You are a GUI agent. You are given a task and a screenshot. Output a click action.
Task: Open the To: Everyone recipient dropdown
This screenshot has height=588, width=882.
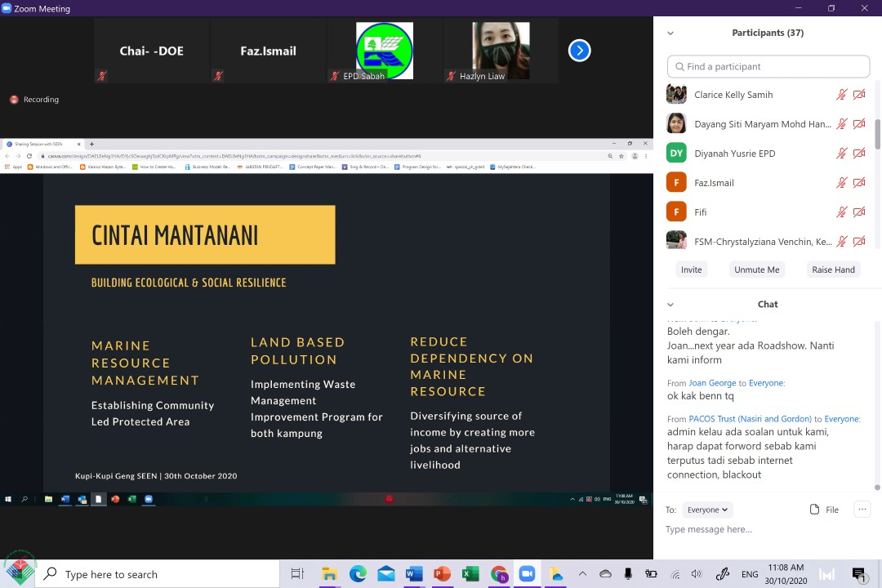click(707, 510)
